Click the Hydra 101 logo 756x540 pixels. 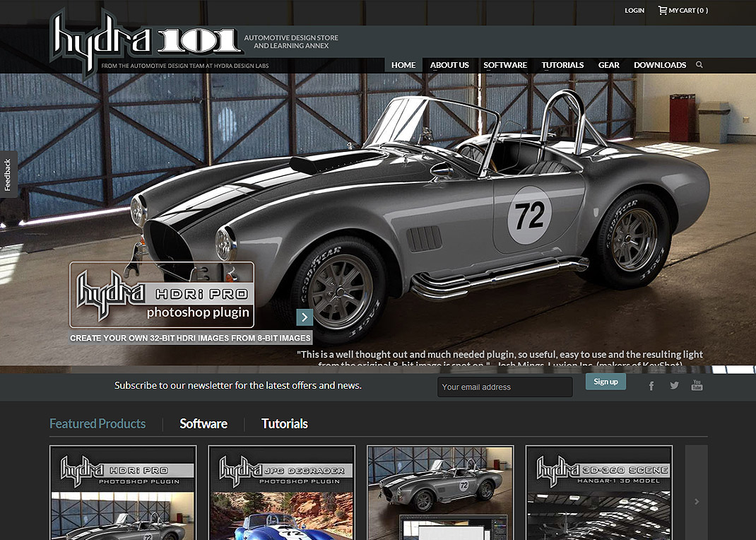pyautogui.click(x=145, y=42)
